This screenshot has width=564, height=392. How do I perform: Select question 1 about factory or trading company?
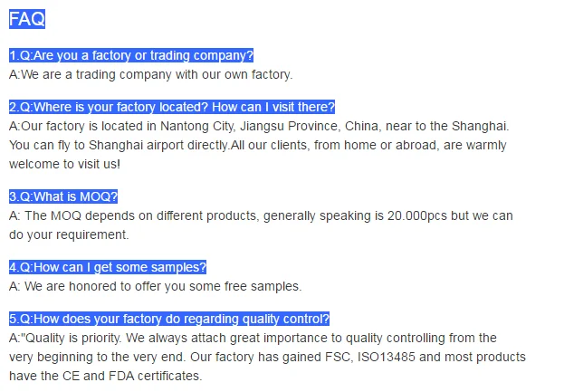131,56
